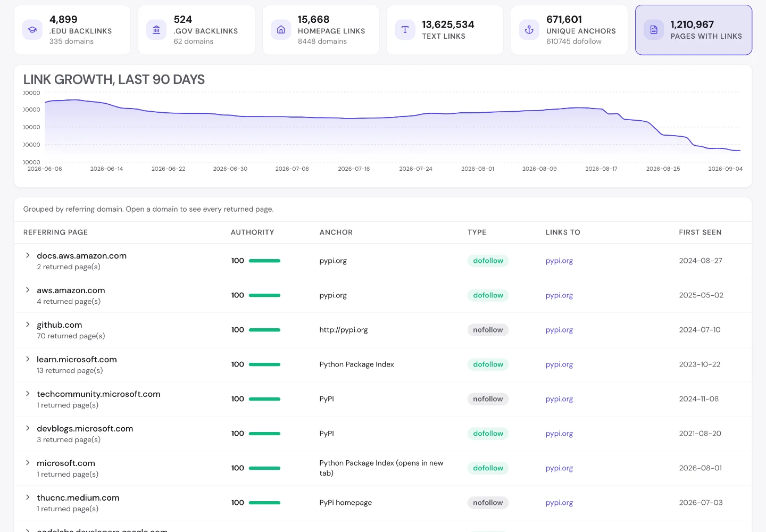Select the Text Links stat card

tap(445, 30)
